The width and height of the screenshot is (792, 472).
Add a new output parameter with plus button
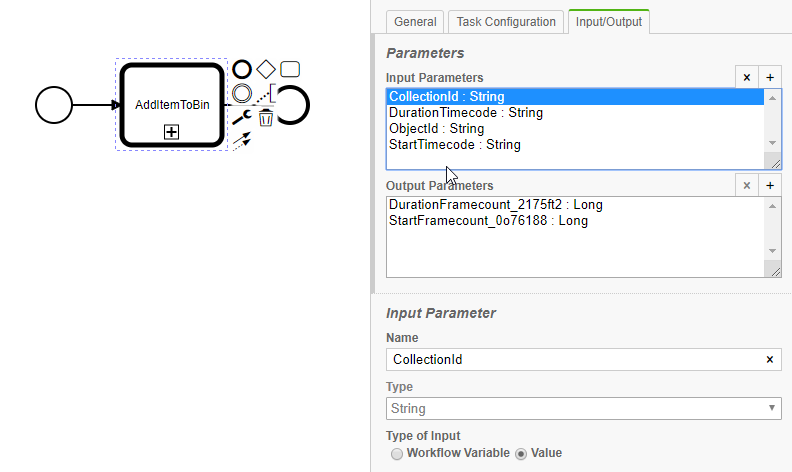(770, 185)
